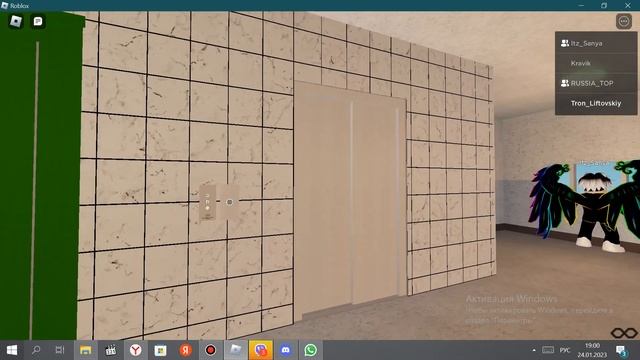Open Microsoft Store from the taskbar
This screenshot has height=360, width=640.
pyautogui.click(x=160, y=350)
